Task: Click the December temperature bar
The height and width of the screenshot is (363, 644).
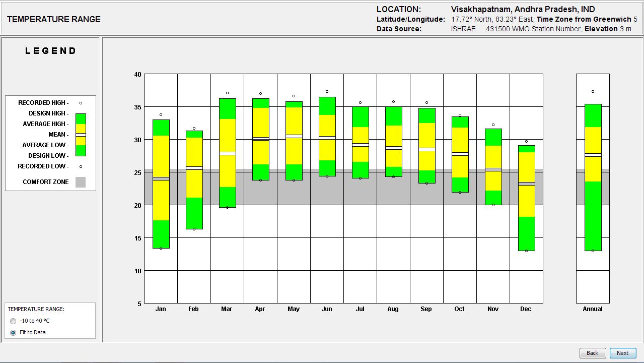Action: coord(527,198)
